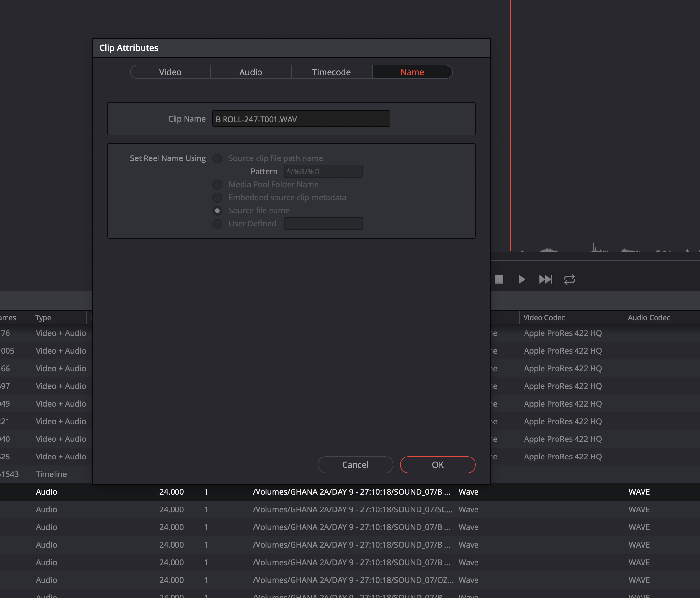The image size is (700, 598).
Task: Select Video + Audio row ending 66
Action: [46, 368]
